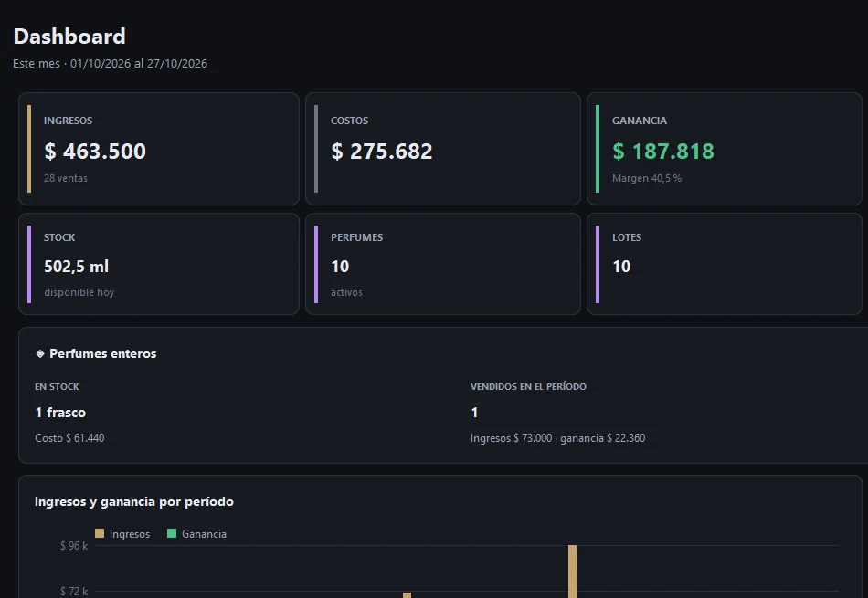The height and width of the screenshot is (598, 868).
Task: Click 'Ingresos y ganancia por período' chart title
Action: tap(134, 502)
